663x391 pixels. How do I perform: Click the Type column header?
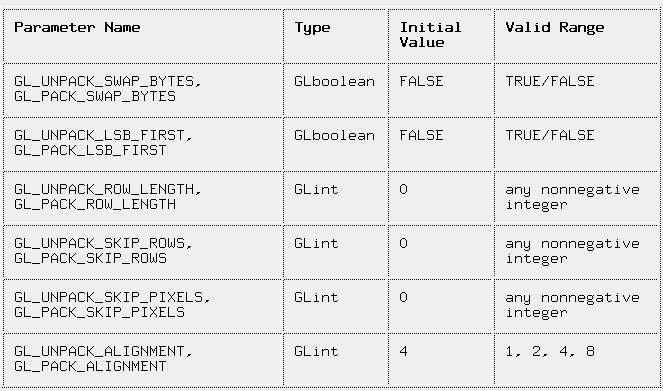312,27
